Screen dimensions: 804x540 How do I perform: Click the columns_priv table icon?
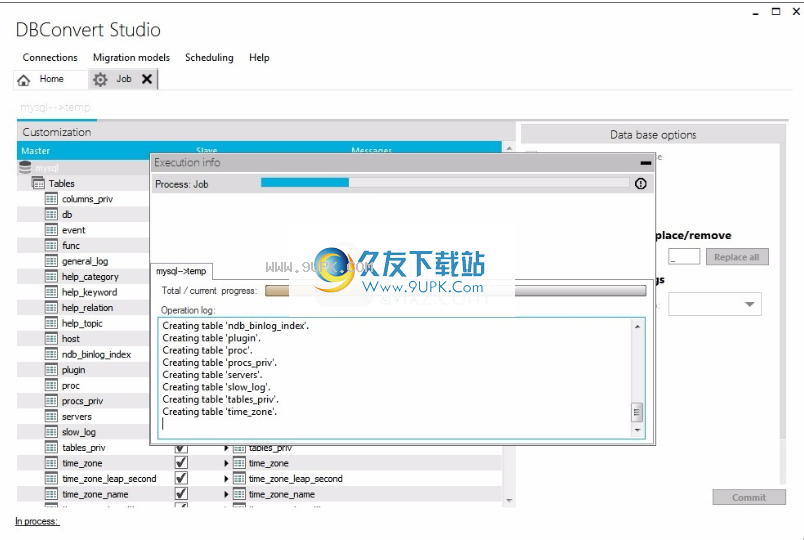(x=51, y=198)
